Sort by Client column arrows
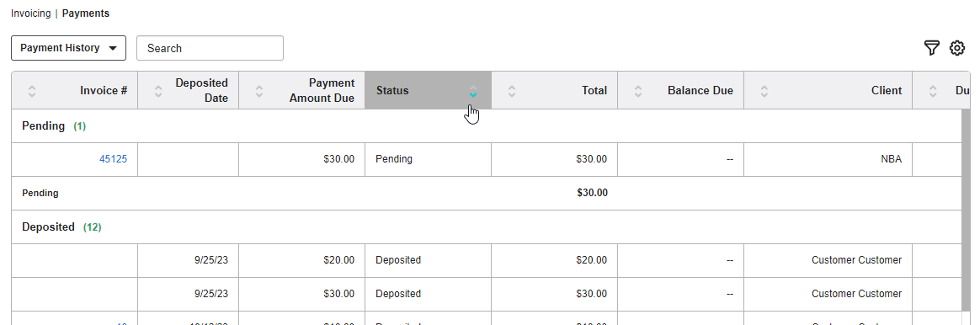Image resolution: width=980 pixels, height=325 pixels. point(764,91)
